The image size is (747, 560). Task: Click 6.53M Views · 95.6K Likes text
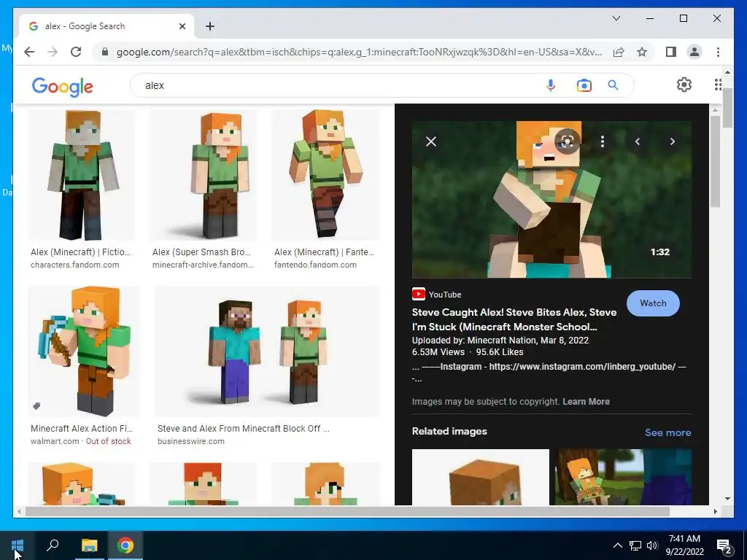(x=468, y=352)
